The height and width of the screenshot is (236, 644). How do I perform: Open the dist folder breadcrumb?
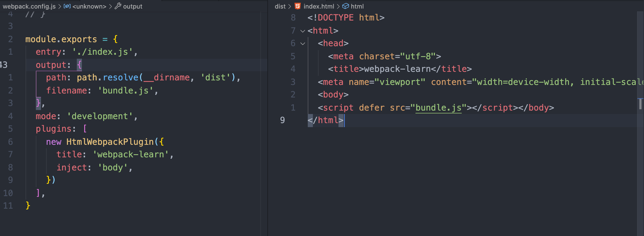[x=280, y=6]
